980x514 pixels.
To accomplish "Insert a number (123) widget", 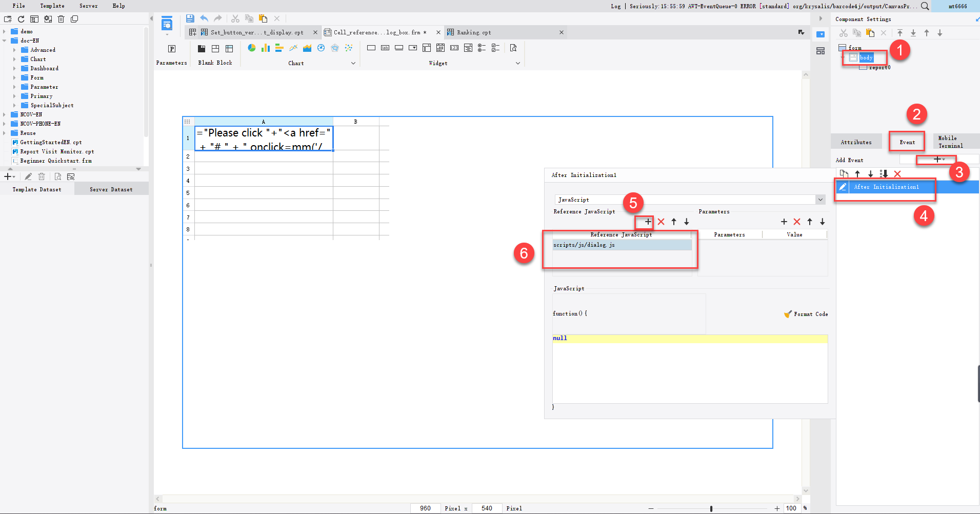I will [x=454, y=48].
